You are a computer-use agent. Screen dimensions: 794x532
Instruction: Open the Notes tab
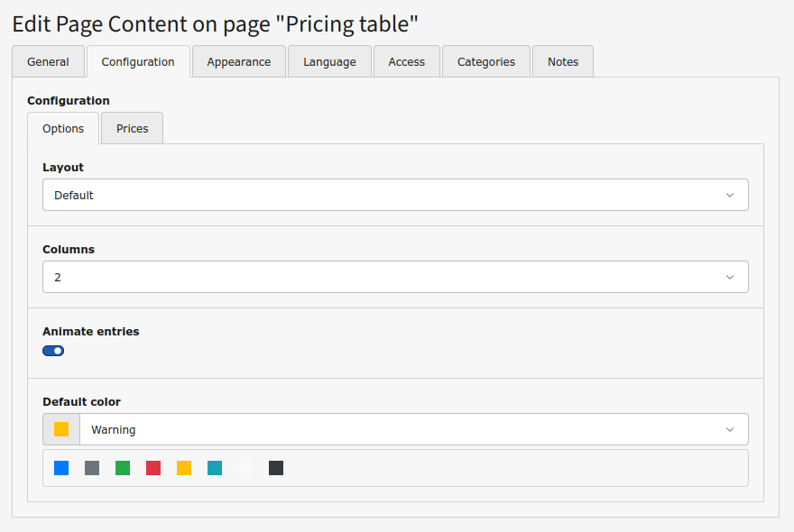[562, 61]
